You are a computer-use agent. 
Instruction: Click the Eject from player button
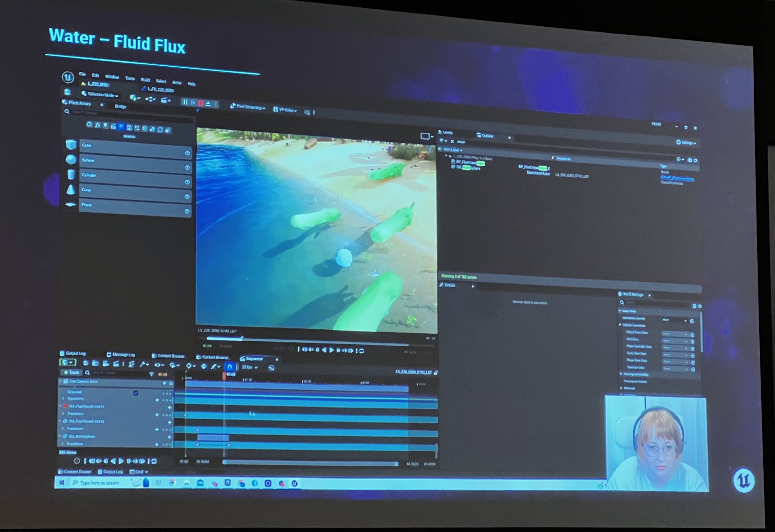(x=209, y=104)
